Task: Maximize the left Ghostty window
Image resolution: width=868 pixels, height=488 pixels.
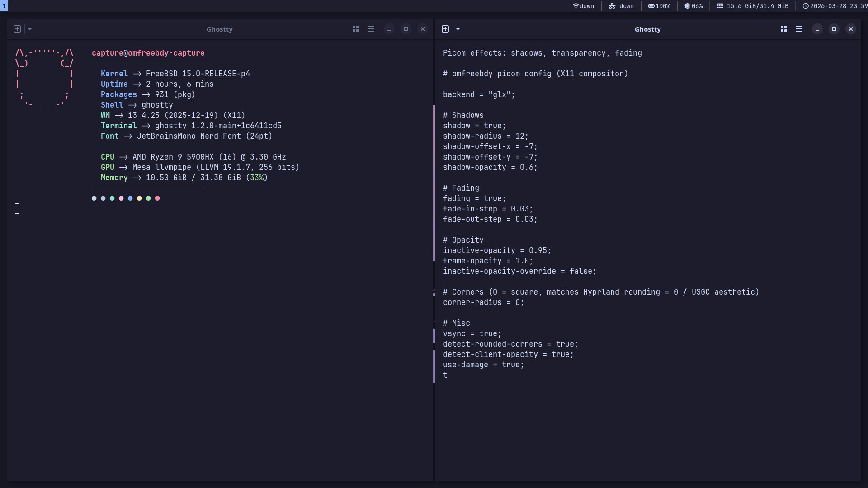Action: point(406,29)
